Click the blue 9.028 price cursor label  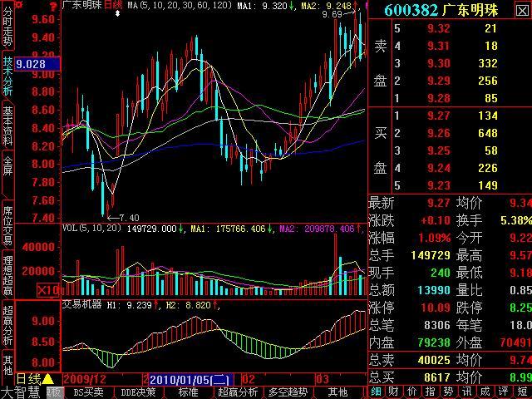pos(37,64)
